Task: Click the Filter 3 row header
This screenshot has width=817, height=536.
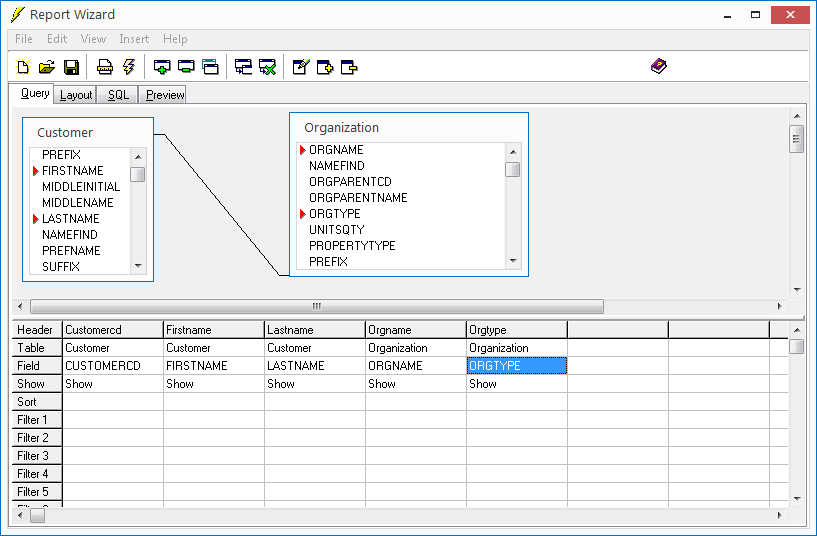Action: point(36,456)
